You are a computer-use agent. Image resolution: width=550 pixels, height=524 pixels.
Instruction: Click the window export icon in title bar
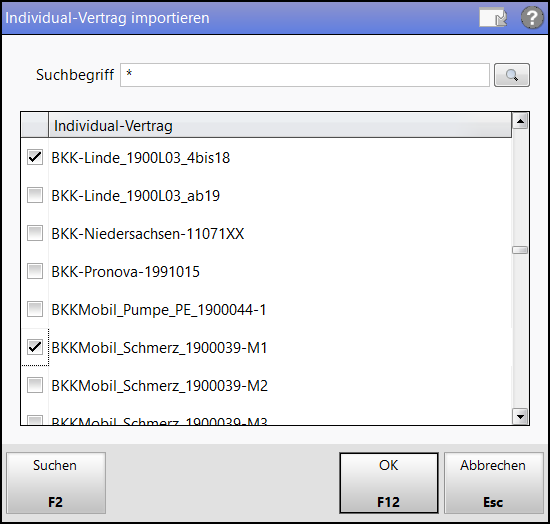coord(493,18)
